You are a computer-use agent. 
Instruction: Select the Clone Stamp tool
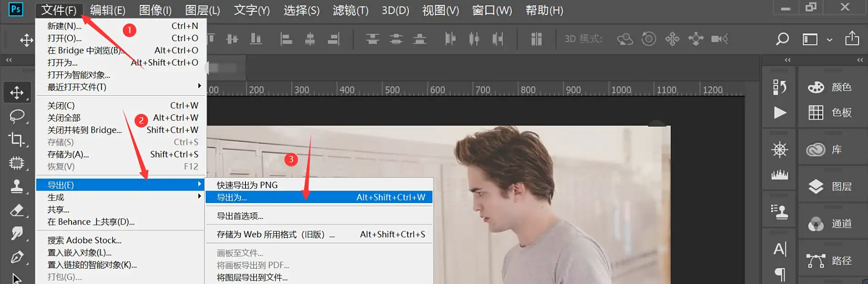click(17, 186)
